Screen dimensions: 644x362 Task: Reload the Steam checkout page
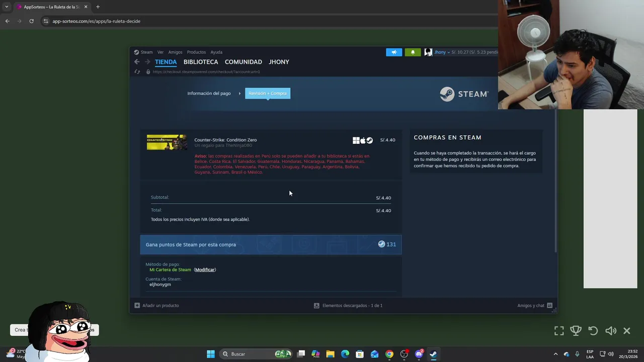coord(137,72)
